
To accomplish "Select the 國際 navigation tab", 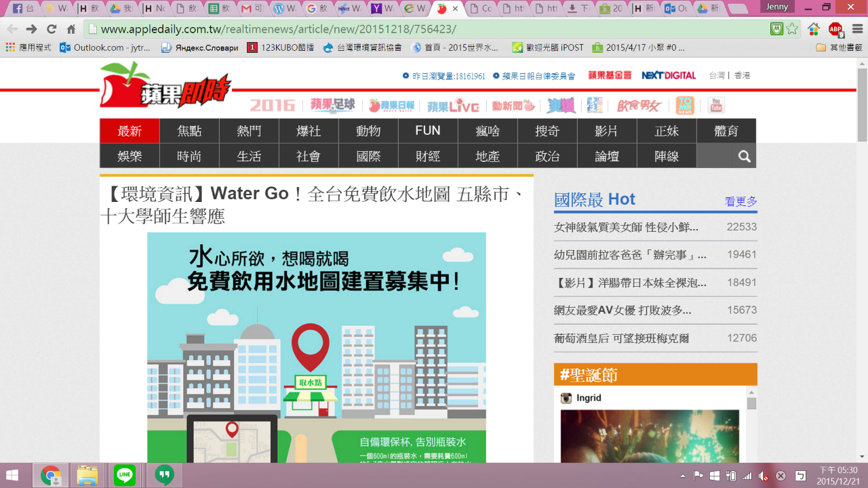I will 368,157.
